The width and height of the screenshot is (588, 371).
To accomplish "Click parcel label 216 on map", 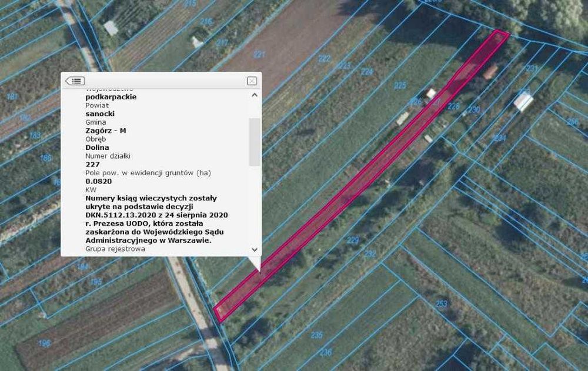I will (x=206, y=21).
